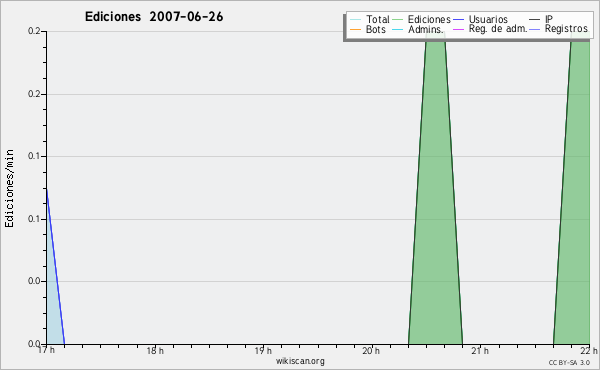Click the IP legend label
This screenshot has width=600, height=370.
coord(549,19)
